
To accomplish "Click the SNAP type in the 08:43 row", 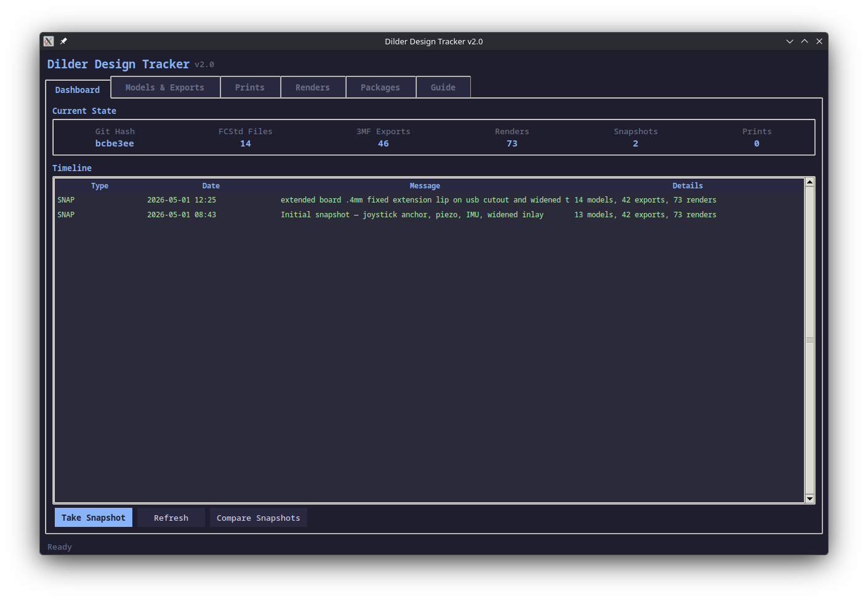I will pyautogui.click(x=66, y=215).
